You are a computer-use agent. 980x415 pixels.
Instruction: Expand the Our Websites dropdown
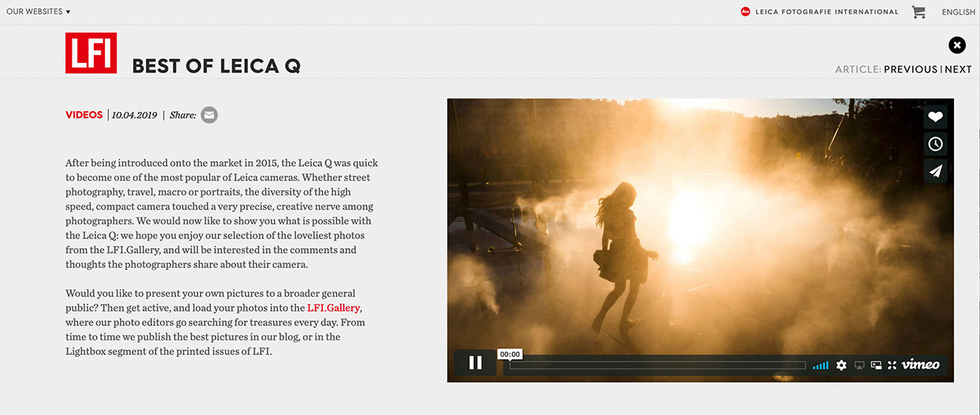click(39, 12)
